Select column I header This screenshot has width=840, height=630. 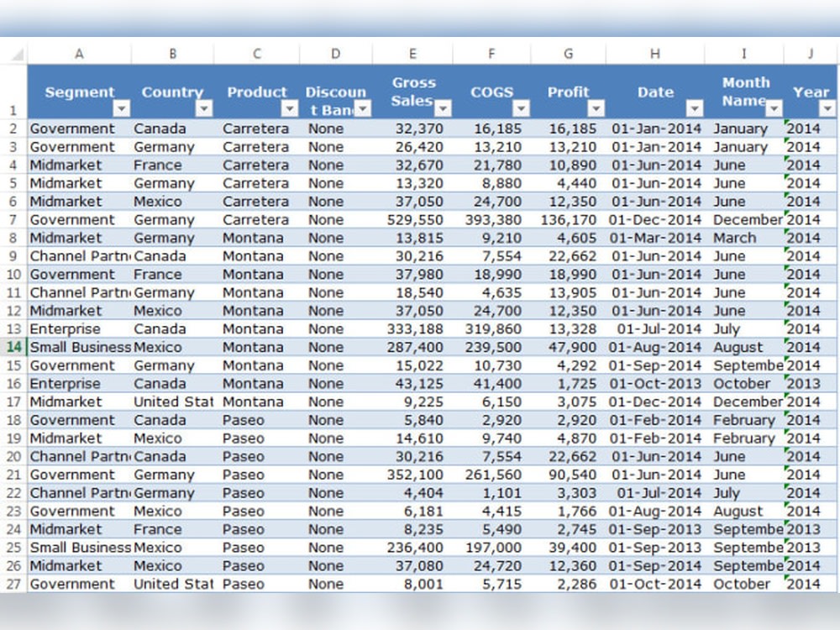[744, 54]
